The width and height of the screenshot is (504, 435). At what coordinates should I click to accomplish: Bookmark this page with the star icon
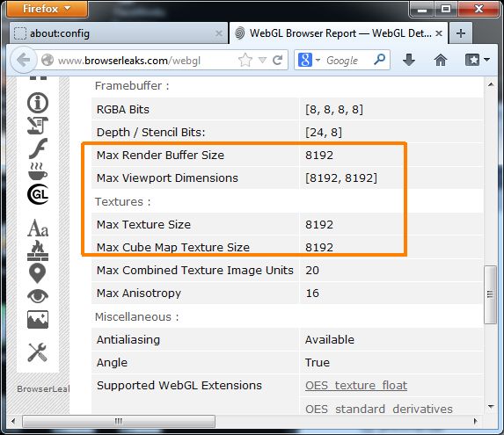click(245, 60)
